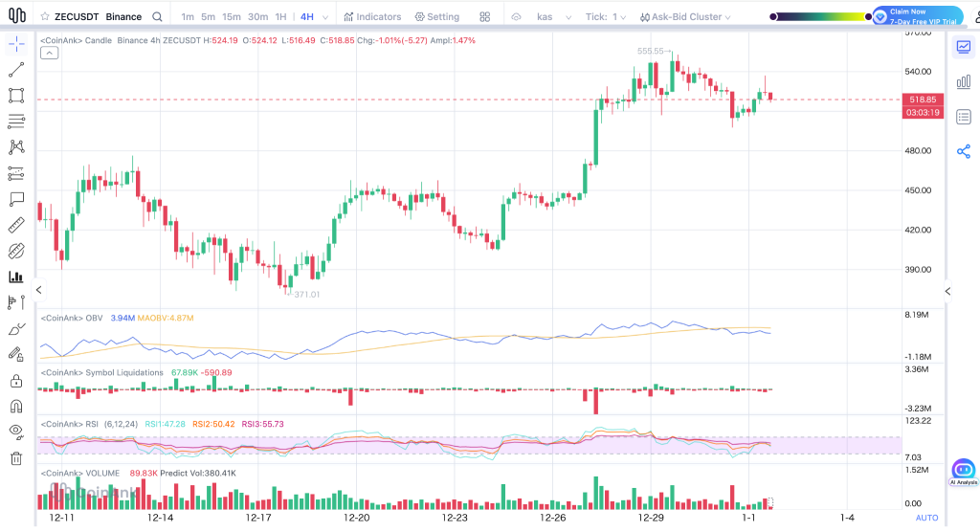Screen dimensions: 980x532
Task: Select the brush drawing tool
Action: (16, 329)
